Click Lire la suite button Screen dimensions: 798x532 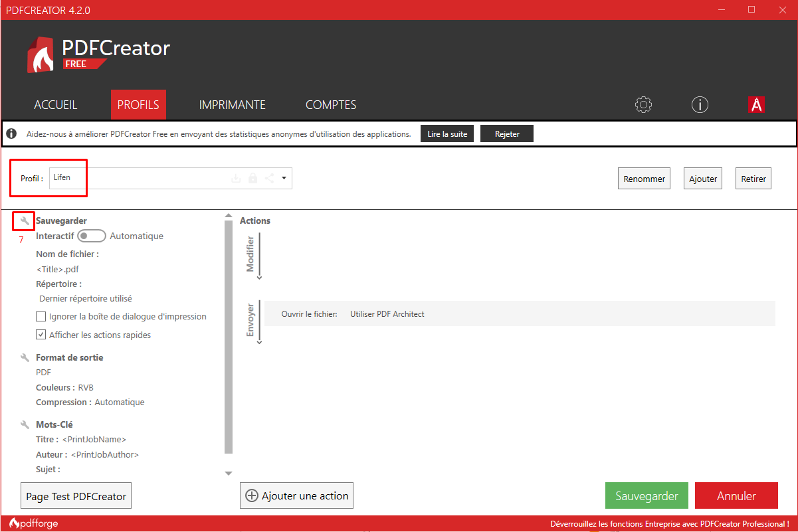tap(447, 133)
